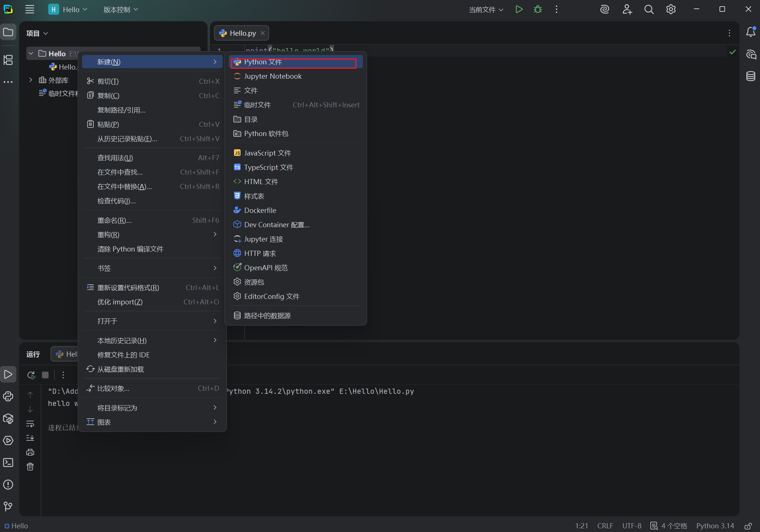Open the Notifications bell icon

750,32
